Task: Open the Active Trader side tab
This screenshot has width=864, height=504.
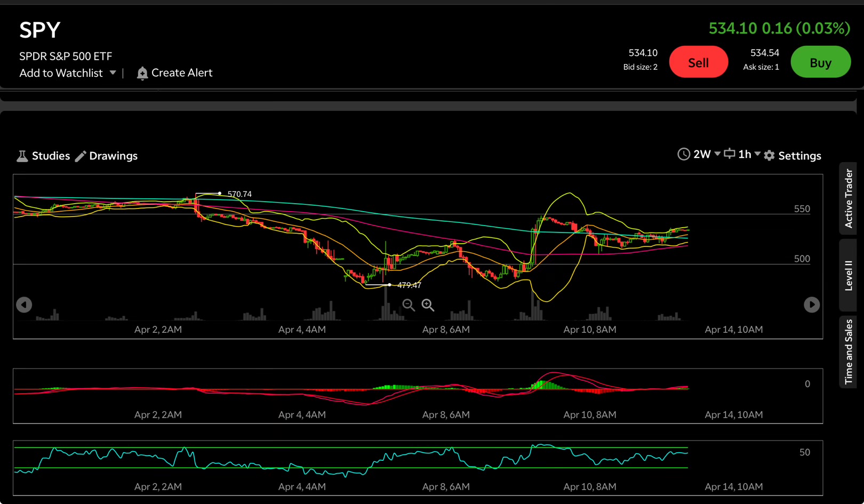Action: point(848,198)
